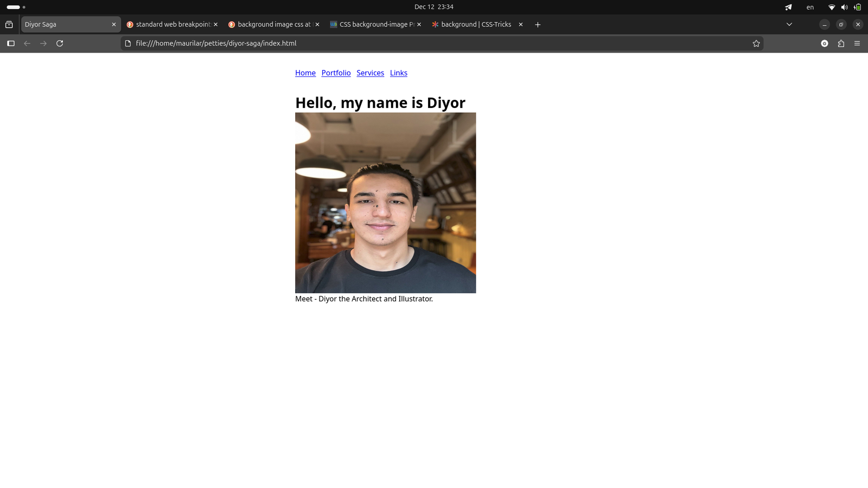Follow the Links navigation link

398,73
